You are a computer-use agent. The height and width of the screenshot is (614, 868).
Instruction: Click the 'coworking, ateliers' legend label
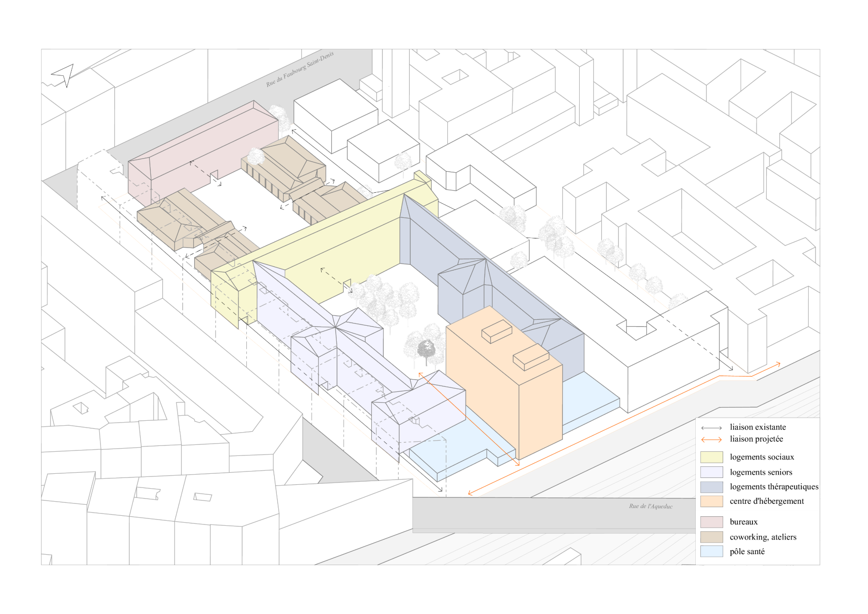click(763, 537)
